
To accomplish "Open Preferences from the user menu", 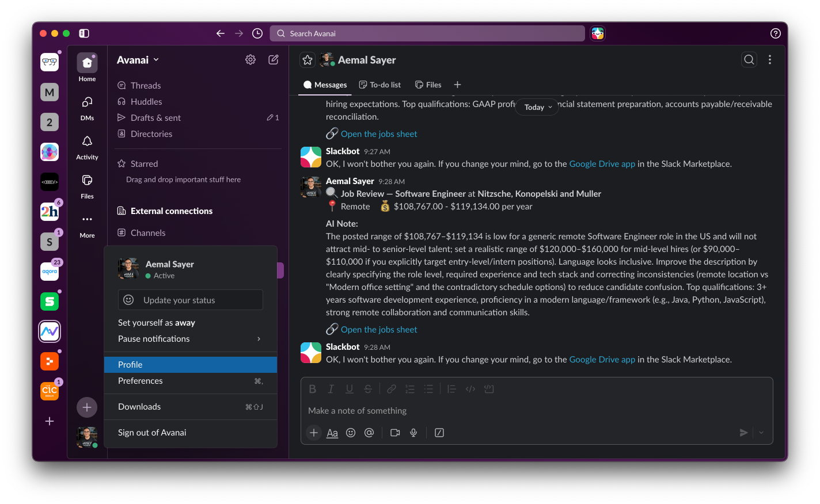I will (191, 381).
